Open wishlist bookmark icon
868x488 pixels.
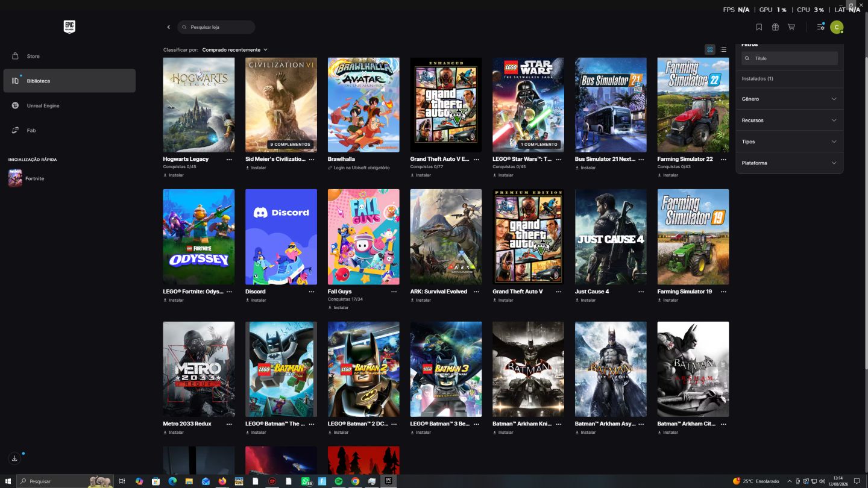pyautogui.click(x=759, y=27)
